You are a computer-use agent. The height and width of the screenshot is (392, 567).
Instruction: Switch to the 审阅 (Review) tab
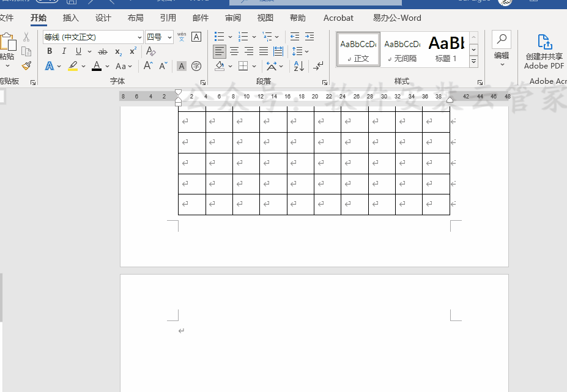pyautogui.click(x=233, y=18)
